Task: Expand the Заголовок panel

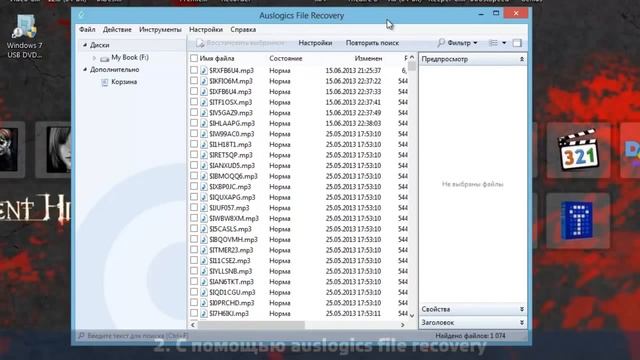Action: 522,322
